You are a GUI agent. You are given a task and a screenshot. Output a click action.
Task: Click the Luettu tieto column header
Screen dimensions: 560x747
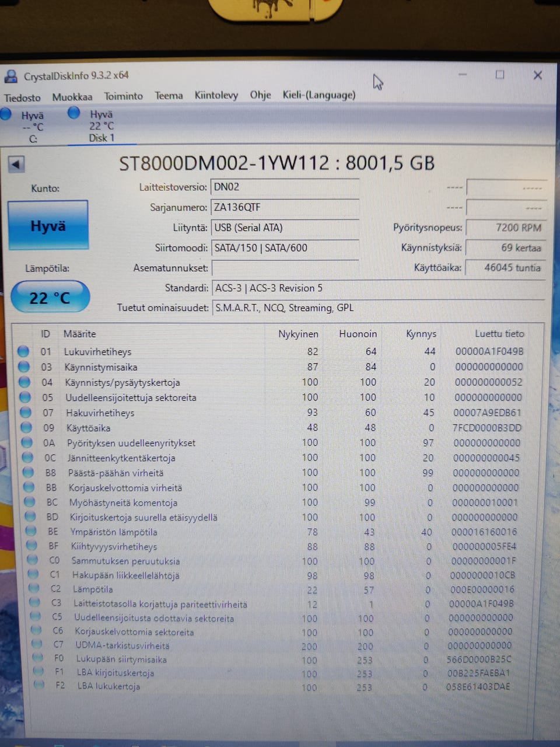(x=499, y=333)
